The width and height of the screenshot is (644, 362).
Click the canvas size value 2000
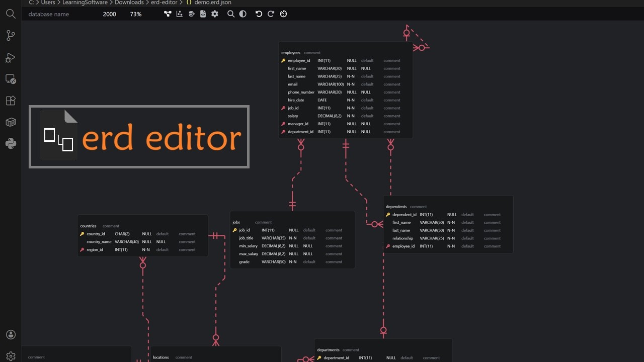(109, 14)
